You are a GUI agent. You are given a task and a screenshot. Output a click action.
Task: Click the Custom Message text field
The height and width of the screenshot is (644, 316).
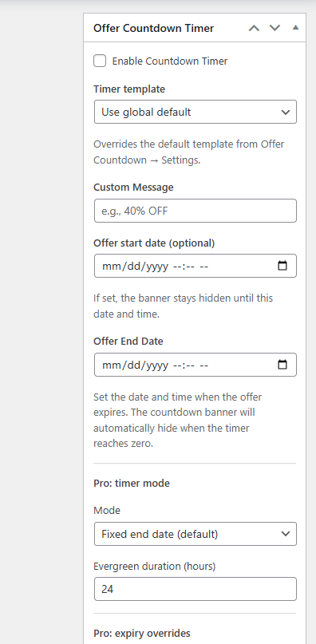click(196, 211)
